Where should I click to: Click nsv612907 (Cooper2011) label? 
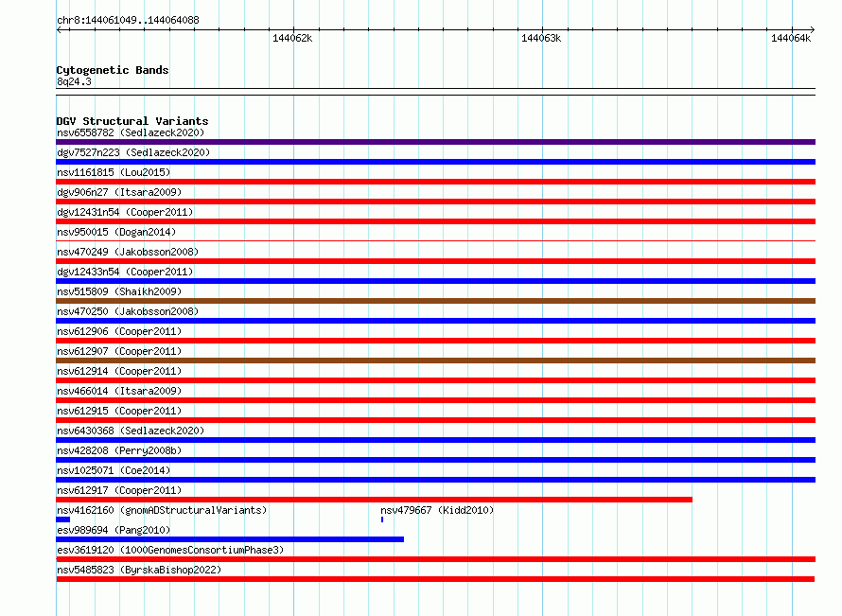click(119, 351)
